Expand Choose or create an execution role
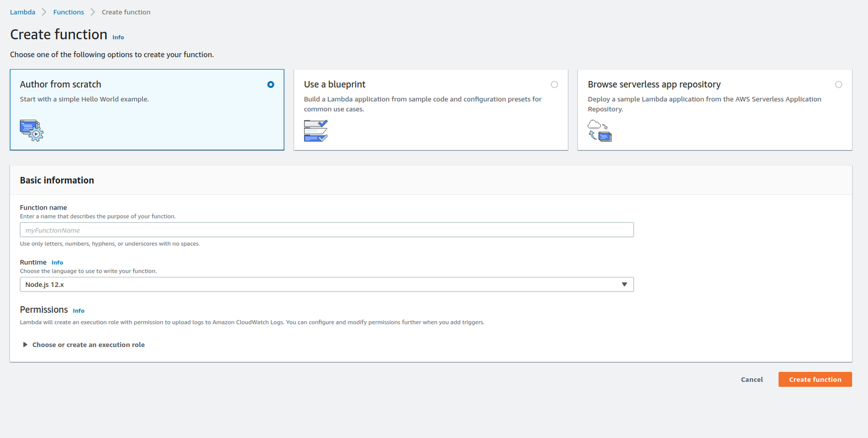This screenshot has height=438, width=868. 88,345
